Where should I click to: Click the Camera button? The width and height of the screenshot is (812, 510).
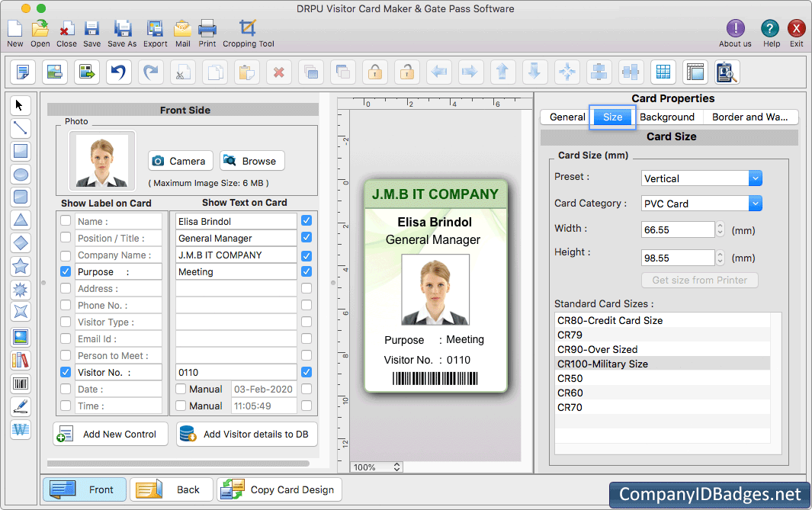pos(180,161)
